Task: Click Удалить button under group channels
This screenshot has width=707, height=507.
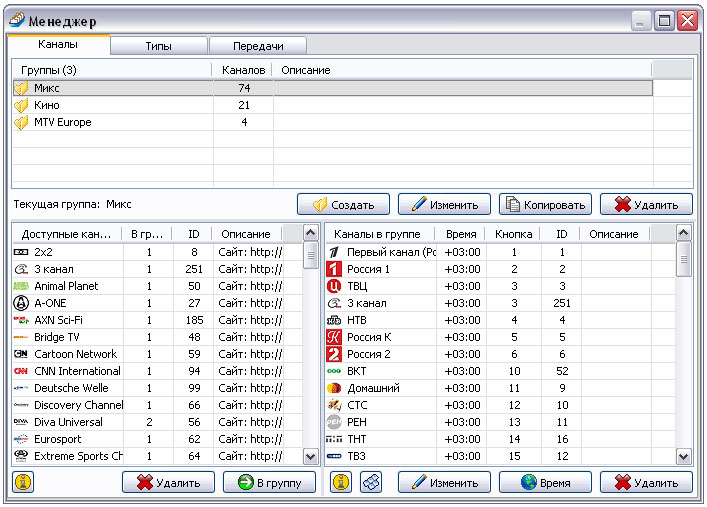Action: pos(646,482)
